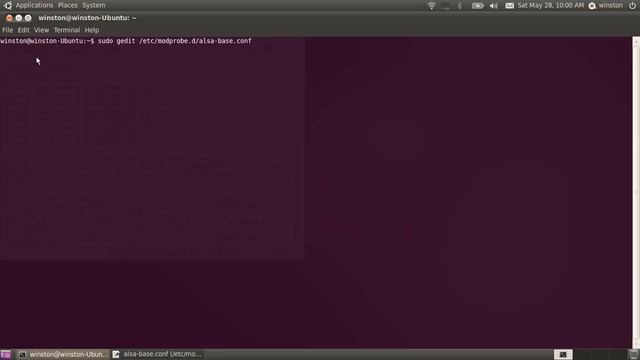The image size is (640, 360).
Task: Open the System menu
Action: [93, 5]
